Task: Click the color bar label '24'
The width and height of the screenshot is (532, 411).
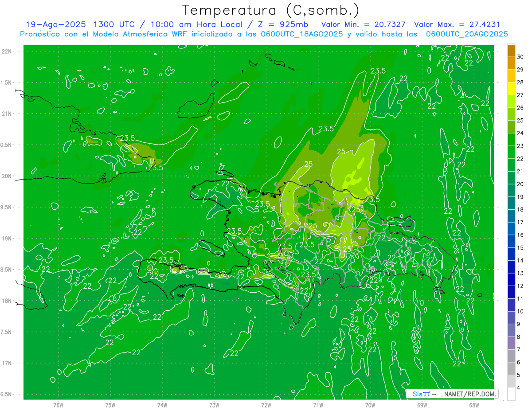Action: 520,133
